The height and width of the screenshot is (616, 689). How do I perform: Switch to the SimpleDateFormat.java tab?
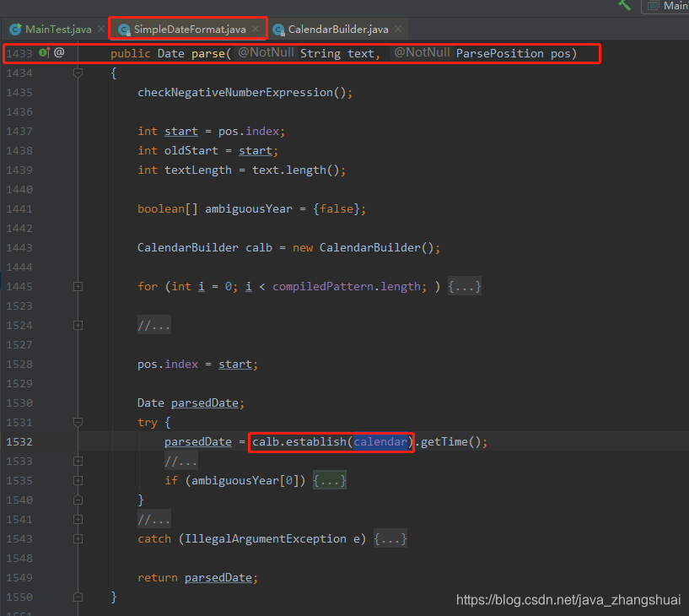pyautogui.click(x=189, y=30)
